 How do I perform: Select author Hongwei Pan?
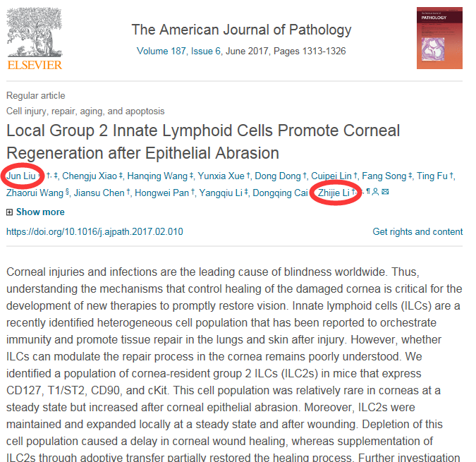click(x=161, y=193)
